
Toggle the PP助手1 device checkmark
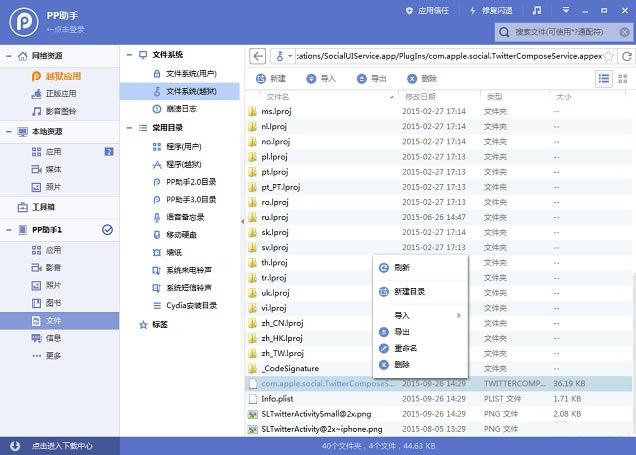click(x=107, y=230)
